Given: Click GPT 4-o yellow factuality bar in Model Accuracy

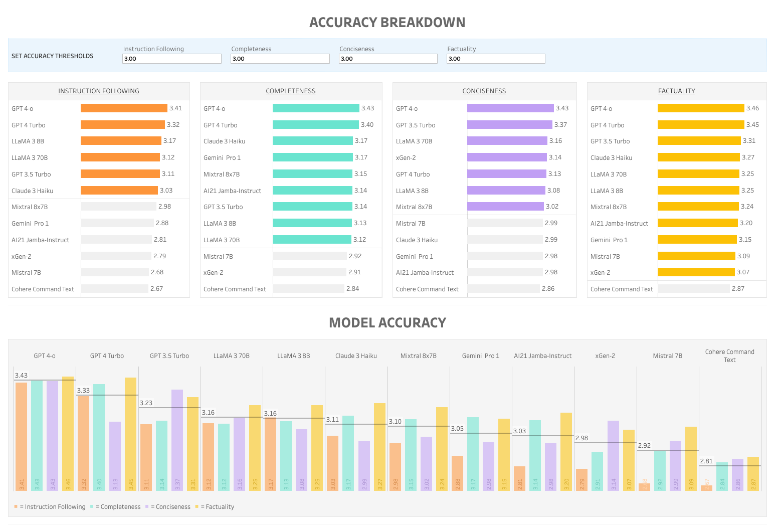Looking at the screenshot, I should click(x=68, y=434).
